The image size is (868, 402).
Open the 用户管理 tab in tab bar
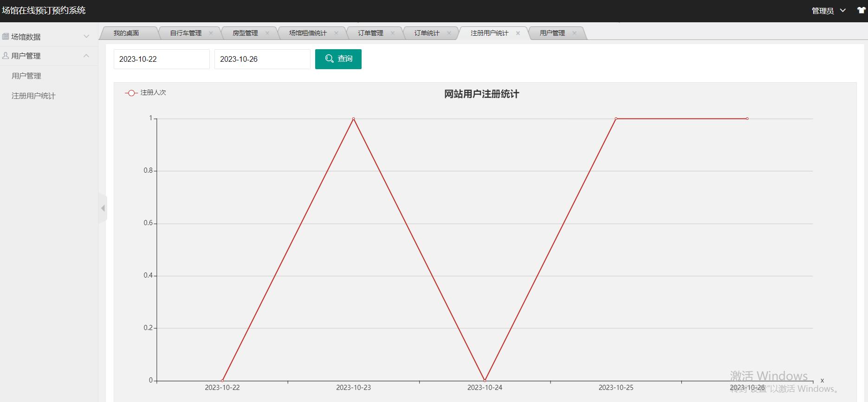tap(552, 33)
